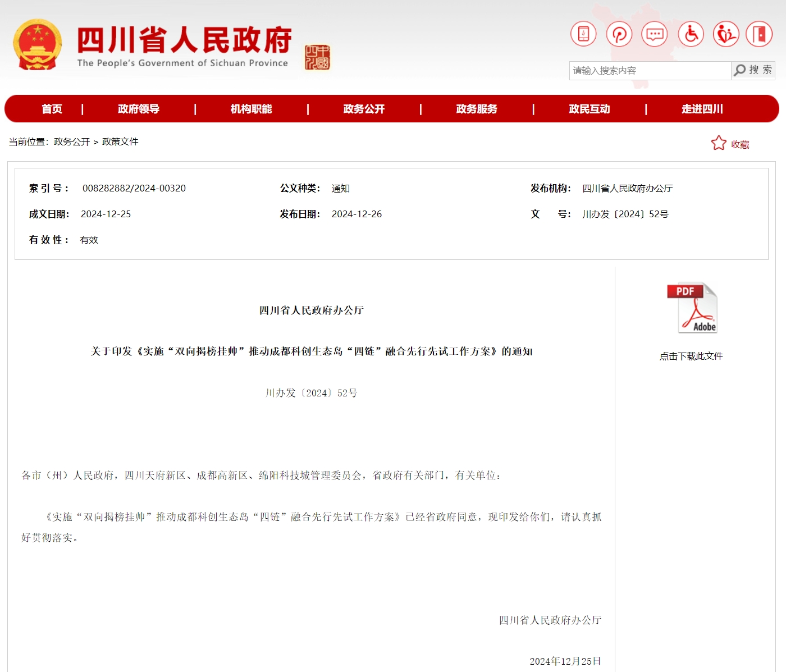Viewport: 786px width, 672px height.
Task: Click the national emblem logo
Action: click(x=37, y=45)
